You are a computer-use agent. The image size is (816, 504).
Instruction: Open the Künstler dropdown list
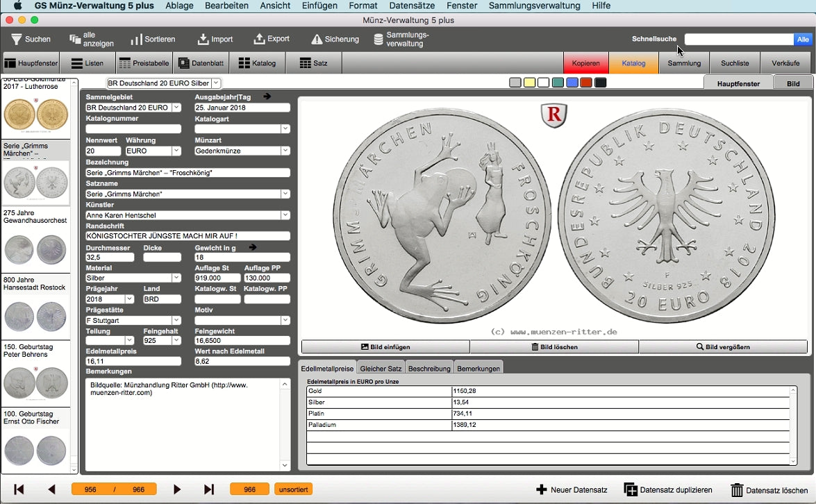click(x=285, y=215)
